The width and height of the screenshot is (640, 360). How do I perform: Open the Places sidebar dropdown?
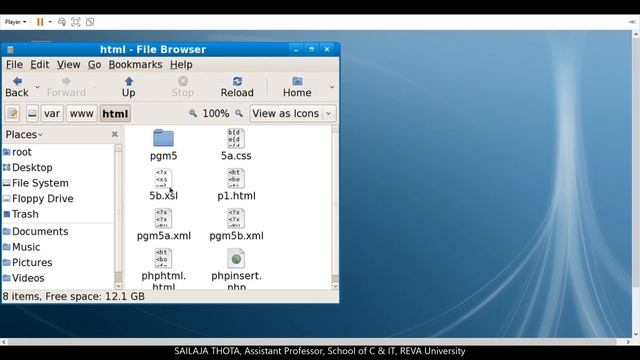click(24, 134)
